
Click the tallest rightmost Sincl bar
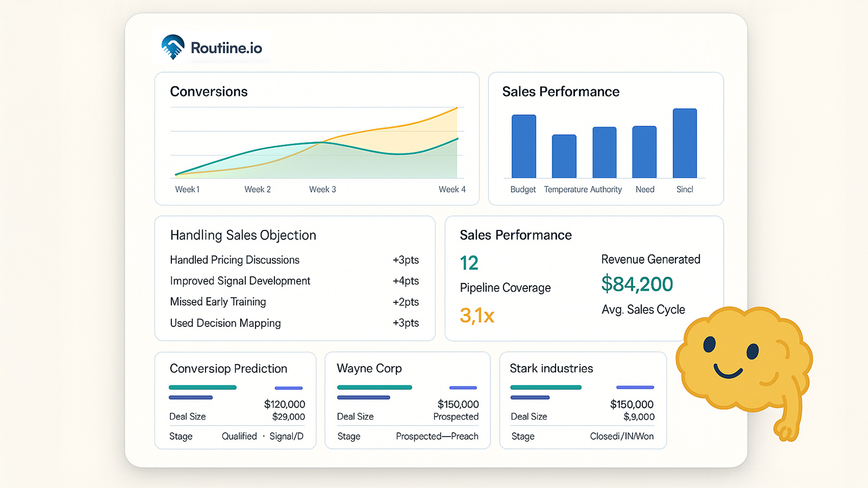click(x=685, y=143)
